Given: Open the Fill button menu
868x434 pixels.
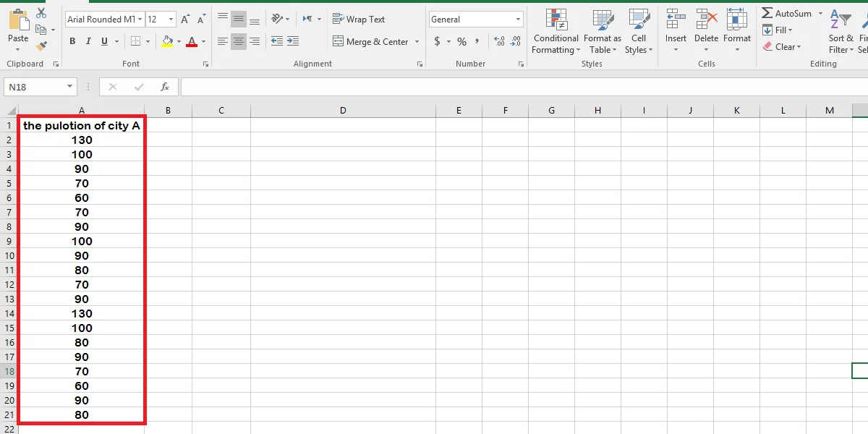Looking at the screenshot, I should click(778, 30).
